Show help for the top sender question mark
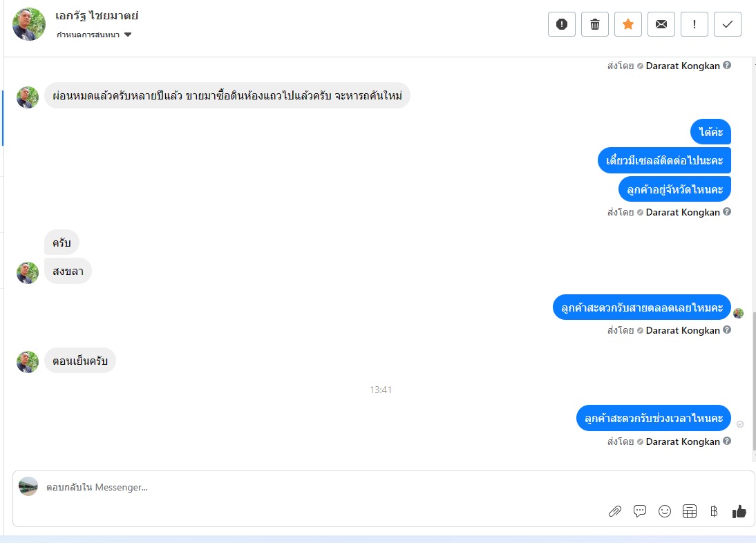756x543 pixels. [727, 65]
